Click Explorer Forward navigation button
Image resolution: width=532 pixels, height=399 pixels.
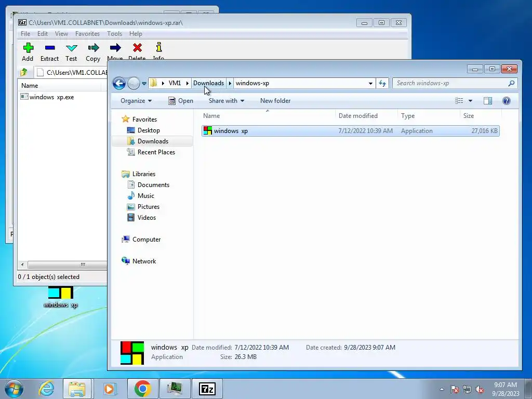[134, 83]
